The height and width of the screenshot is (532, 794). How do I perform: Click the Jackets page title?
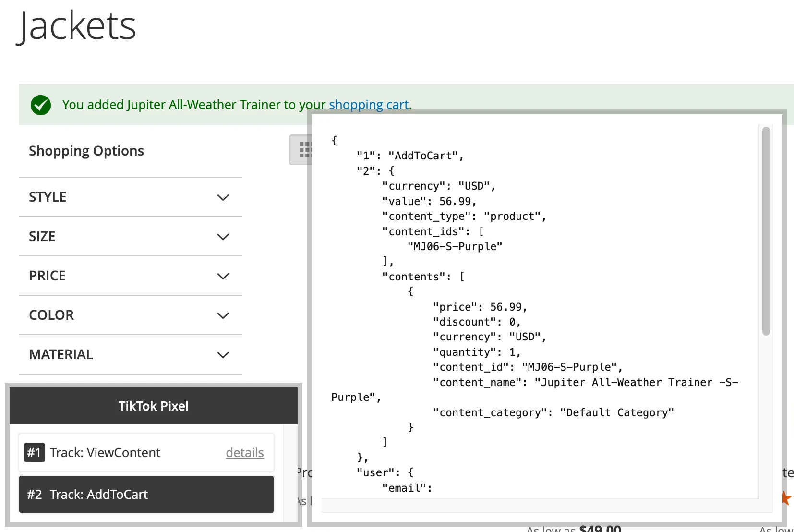click(x=77, y=26)
